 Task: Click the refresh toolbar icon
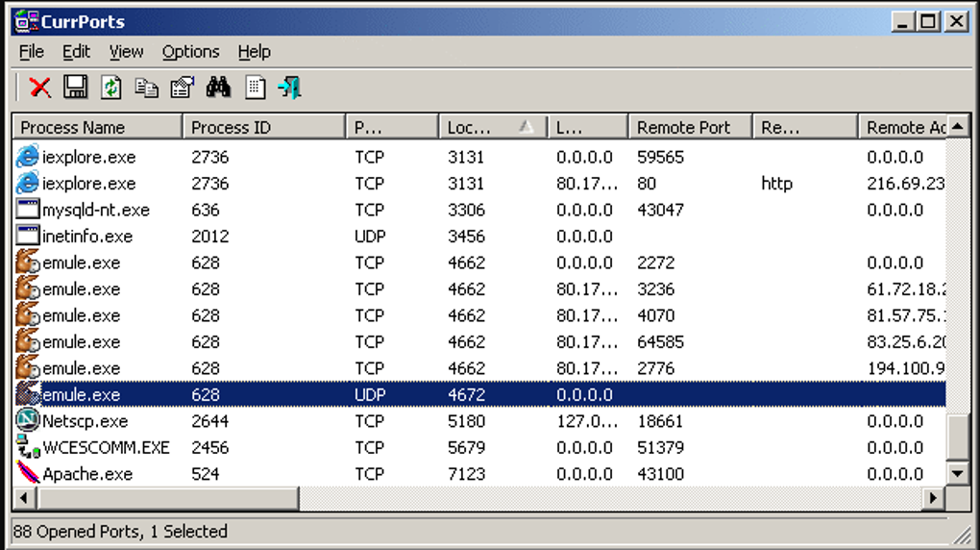(x=111, y=87)
